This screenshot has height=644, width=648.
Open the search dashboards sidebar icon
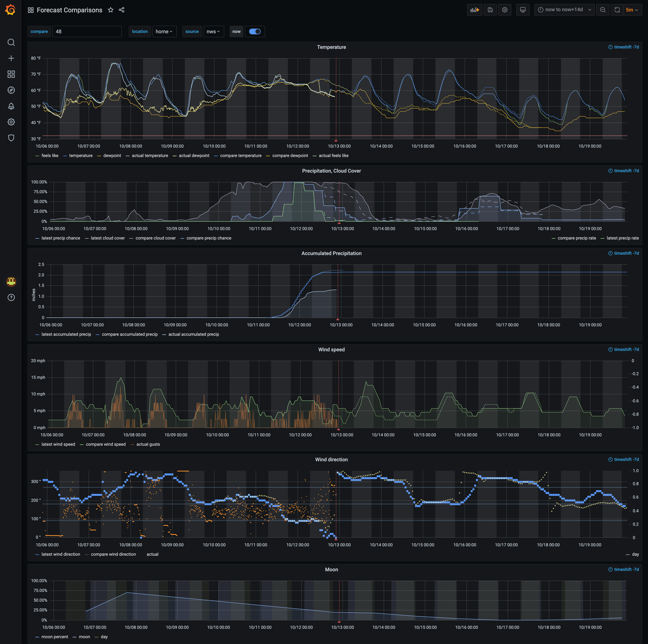11,42
